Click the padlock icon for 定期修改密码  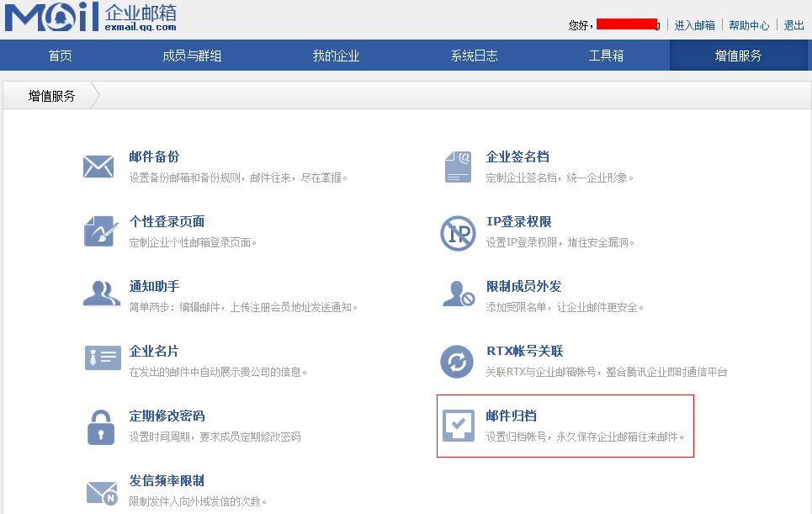pos(101,426)
